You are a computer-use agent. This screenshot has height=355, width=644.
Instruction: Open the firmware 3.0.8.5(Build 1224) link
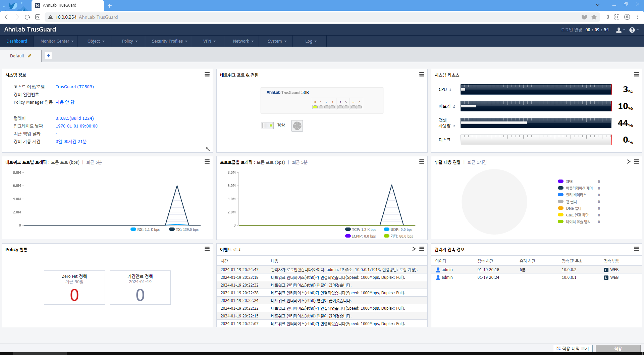tap(75, 118)
